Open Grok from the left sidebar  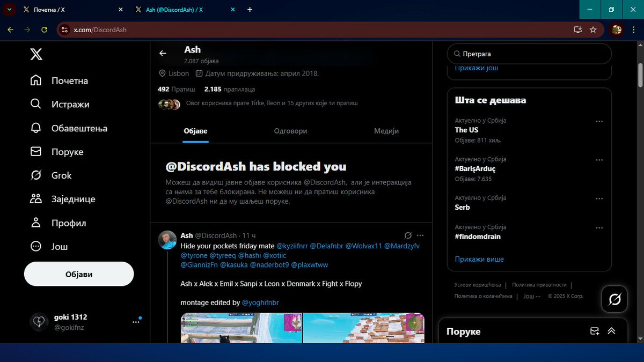point(61,175)
